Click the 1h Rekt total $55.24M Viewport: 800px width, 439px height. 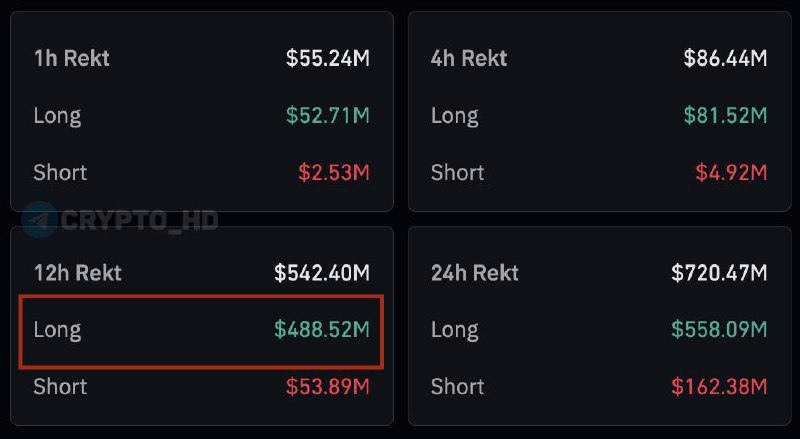pyautogui.click(x=328, y=58)
